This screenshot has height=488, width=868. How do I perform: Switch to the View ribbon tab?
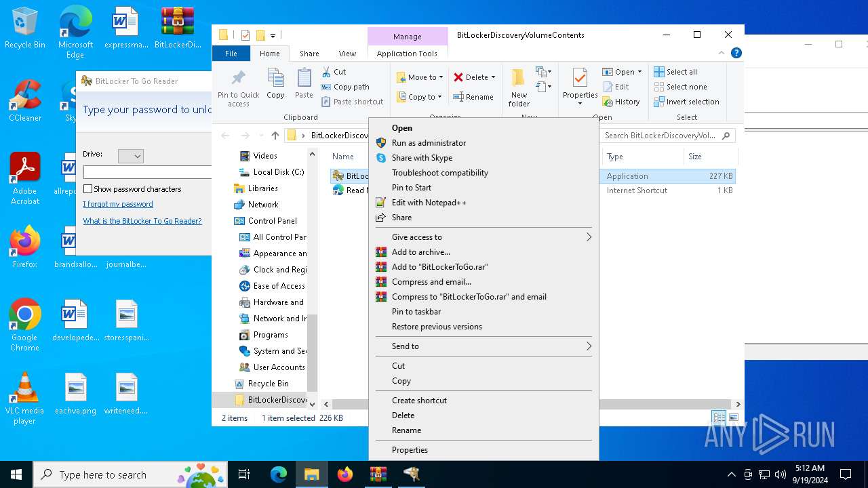point(347,54)
